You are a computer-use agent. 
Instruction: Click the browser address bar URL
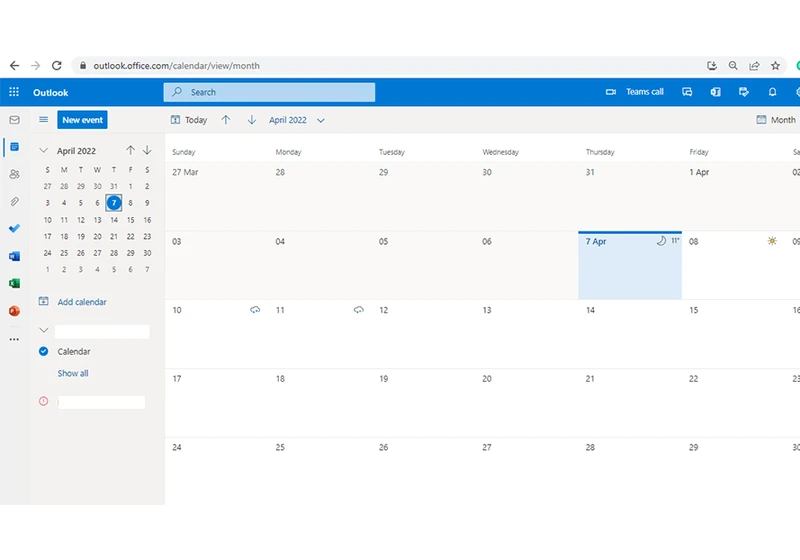177,65
